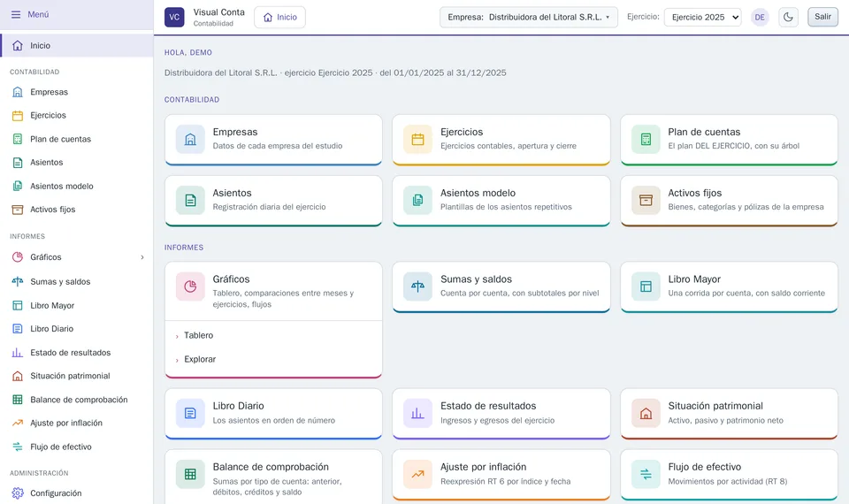This screenshot has width=849, height=504.
Task: Click the Activos fijos card icon
Action: pos(646,201)
